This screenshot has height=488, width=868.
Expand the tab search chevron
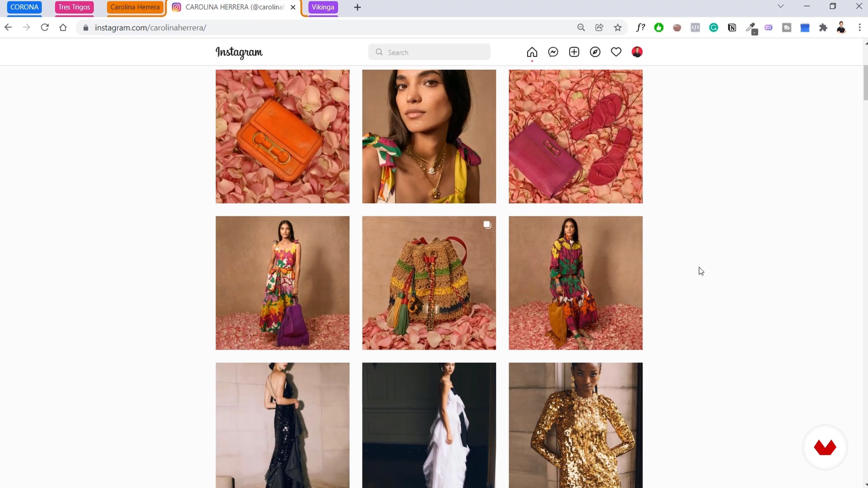click(x=780, y=6)
